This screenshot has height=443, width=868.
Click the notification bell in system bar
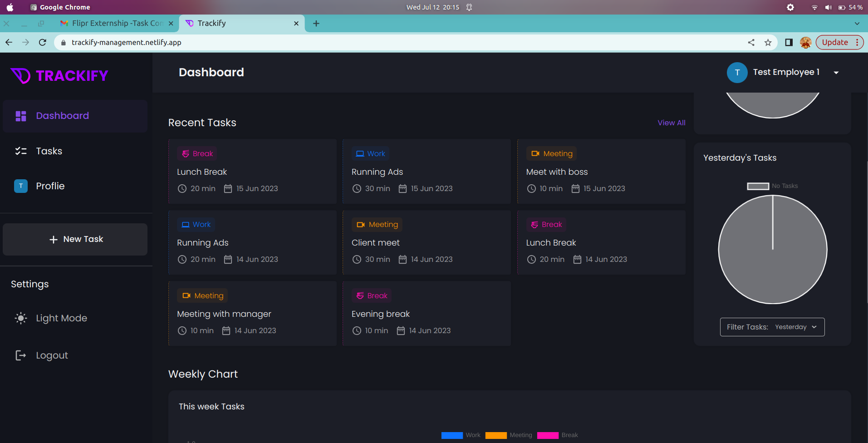[x=469, y=7]
